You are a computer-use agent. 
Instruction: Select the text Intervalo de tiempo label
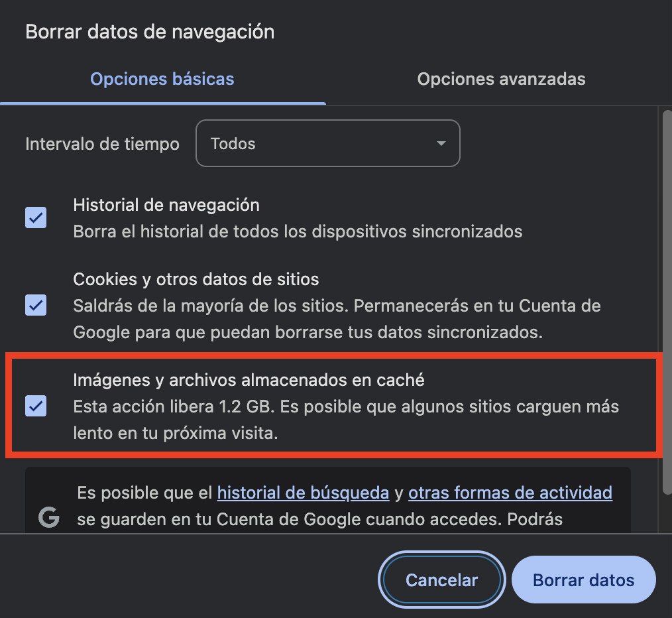coord(101,143)
